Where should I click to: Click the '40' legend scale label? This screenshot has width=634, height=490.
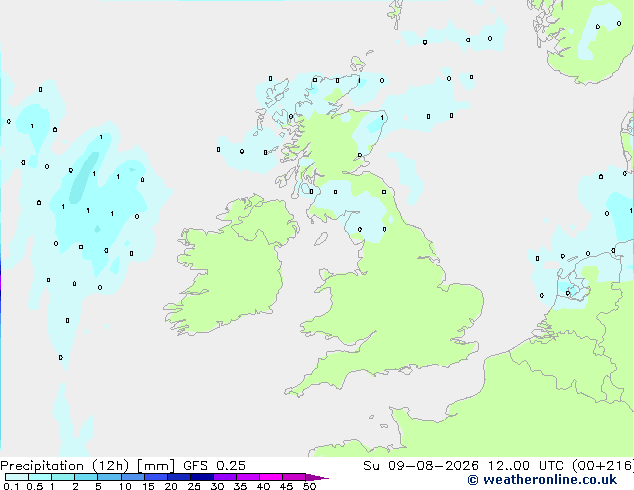[263, 486]
